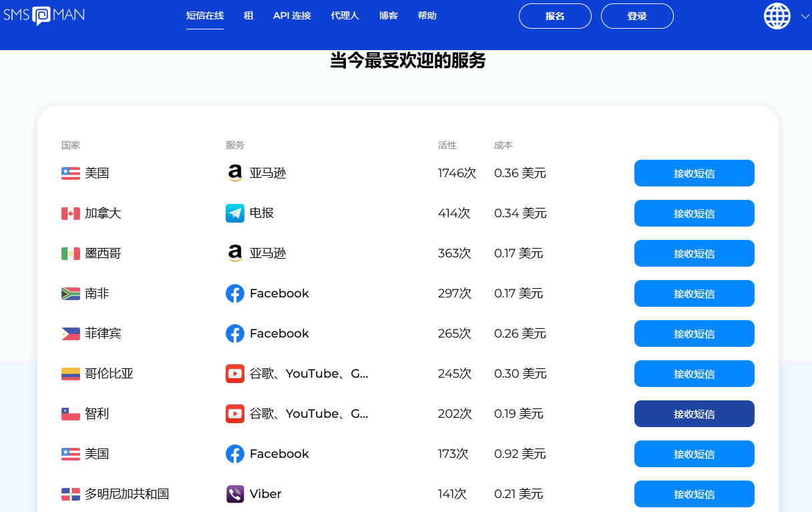Click the 南非 country name
Screen dimensions: 812x512
(x=97, y=293)
